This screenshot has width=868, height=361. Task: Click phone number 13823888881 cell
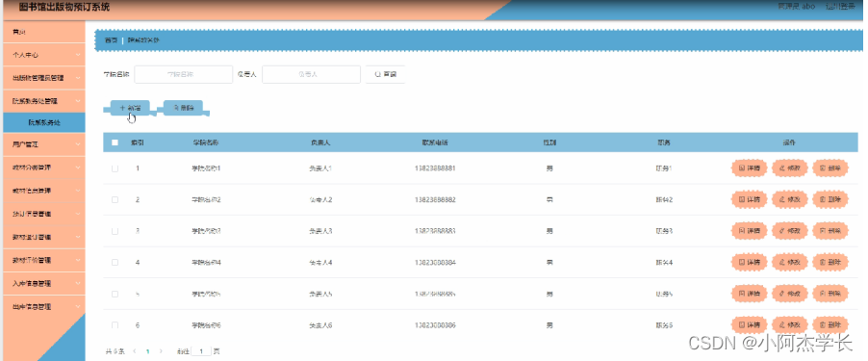[x=435, y=168]
